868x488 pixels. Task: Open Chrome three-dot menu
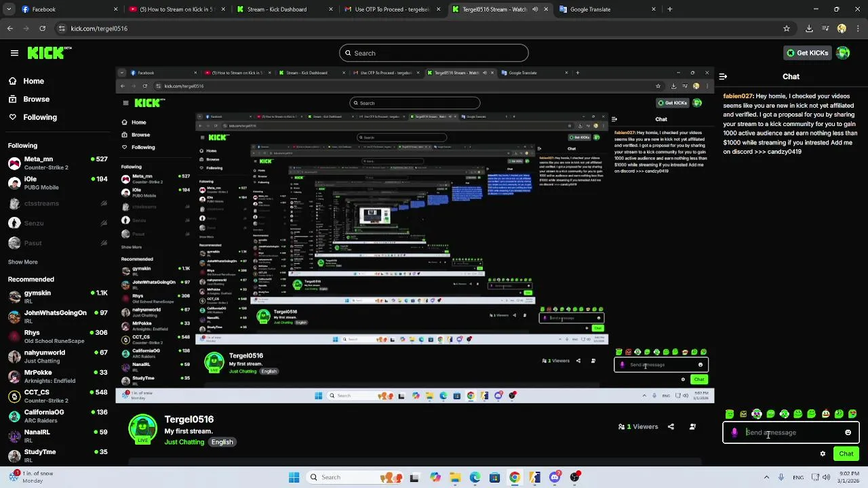(858, 28)
